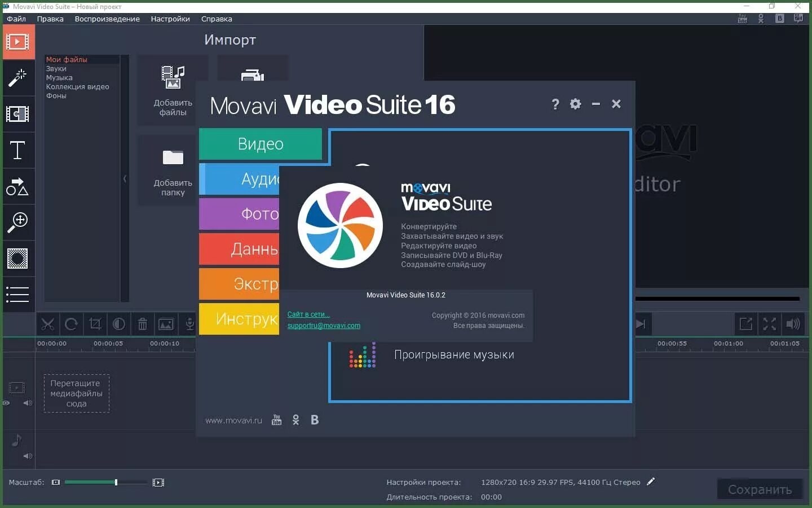Collapse the import side panel arrow
812x508 pixels.
pyautogui.click(x=125, y=179)
